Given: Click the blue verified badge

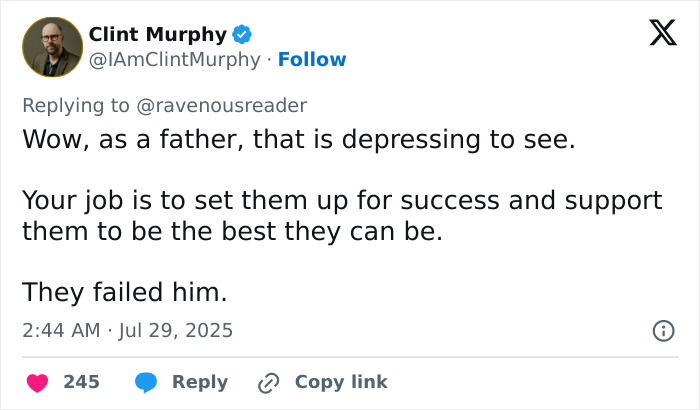Looking at the screenshot, I should (242, 34).
